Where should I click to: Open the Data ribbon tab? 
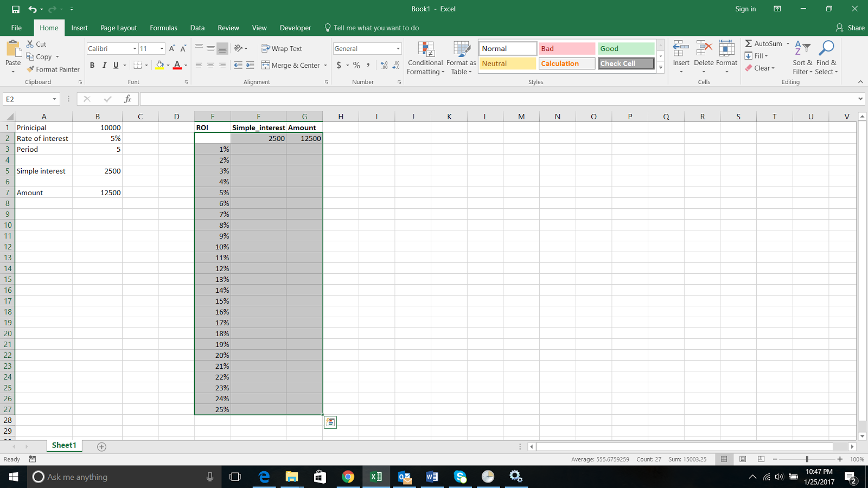point(197,28)
